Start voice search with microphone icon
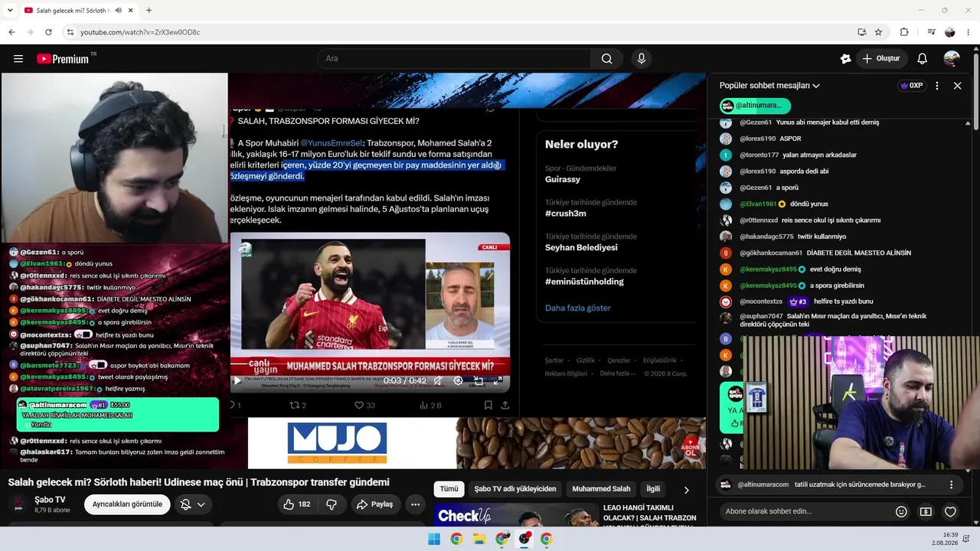The width and height of the screenshot is (980, 551). pos(642,59)
